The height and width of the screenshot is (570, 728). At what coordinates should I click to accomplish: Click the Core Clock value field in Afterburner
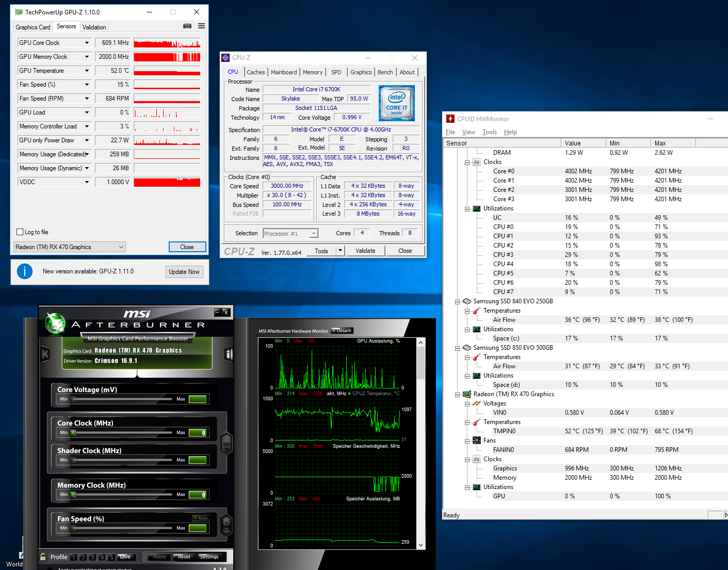[198, 433]
